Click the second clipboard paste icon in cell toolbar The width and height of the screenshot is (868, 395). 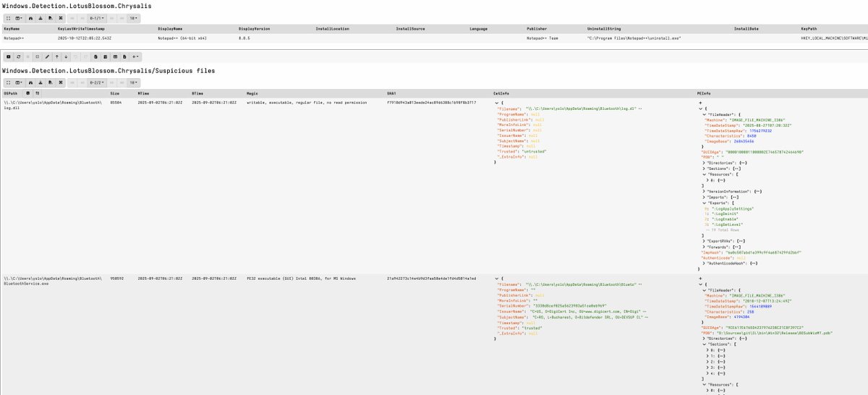click(105, 56)
